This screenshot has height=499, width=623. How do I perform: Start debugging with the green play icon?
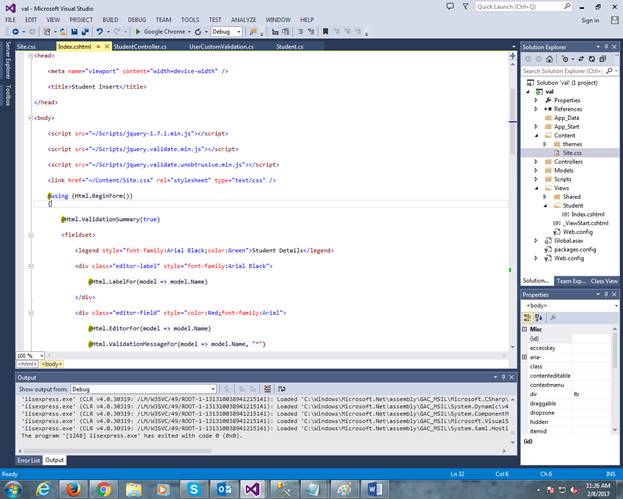click(x=138, y=32)
